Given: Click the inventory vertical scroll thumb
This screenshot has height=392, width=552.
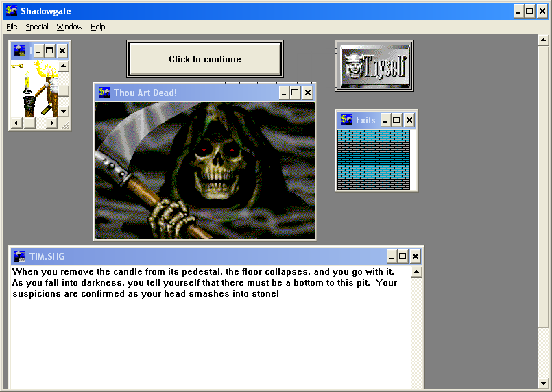Looking at the screenshot, I should 63,90.
